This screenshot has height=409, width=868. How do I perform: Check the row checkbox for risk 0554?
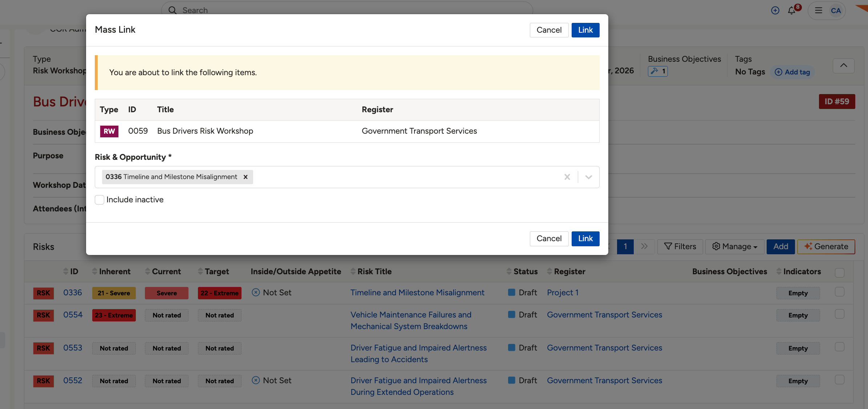point(840,314)
